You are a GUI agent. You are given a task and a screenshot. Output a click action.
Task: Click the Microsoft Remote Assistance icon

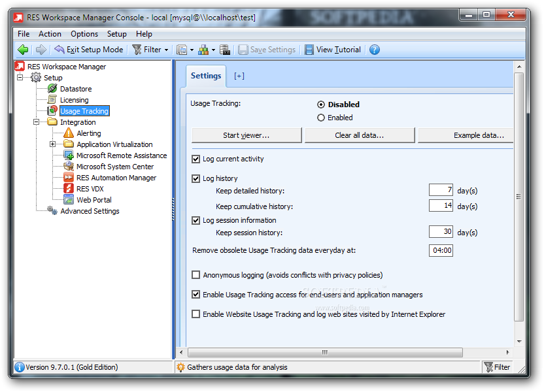tap(69, 155)
